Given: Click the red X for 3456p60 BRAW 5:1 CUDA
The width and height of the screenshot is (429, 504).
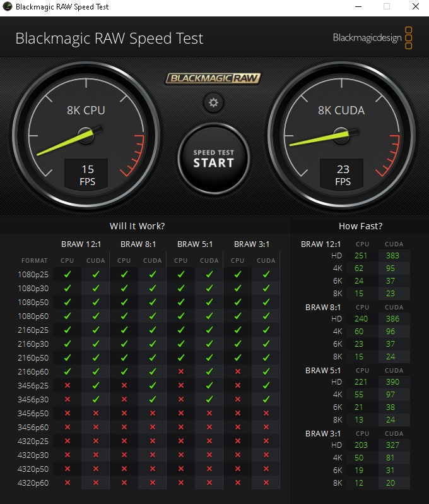Looking at the screenshot, I should point(209,427).
